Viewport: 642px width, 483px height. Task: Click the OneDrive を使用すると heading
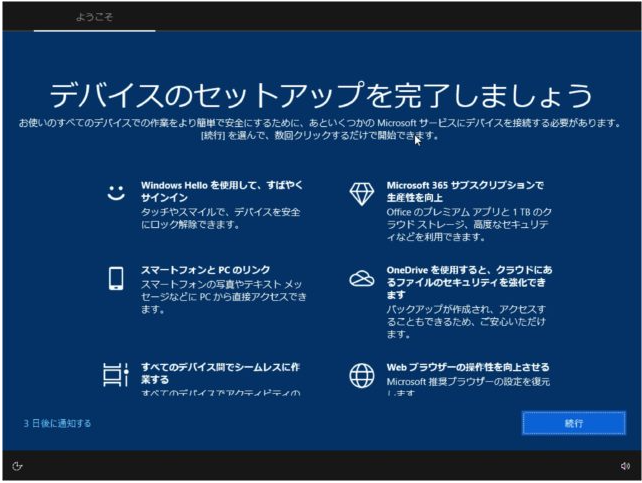click(469, 282)
